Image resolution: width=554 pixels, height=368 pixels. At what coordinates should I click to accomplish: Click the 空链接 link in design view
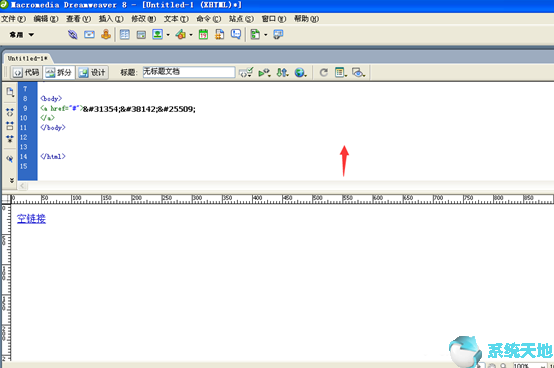(x=31, y=219)
